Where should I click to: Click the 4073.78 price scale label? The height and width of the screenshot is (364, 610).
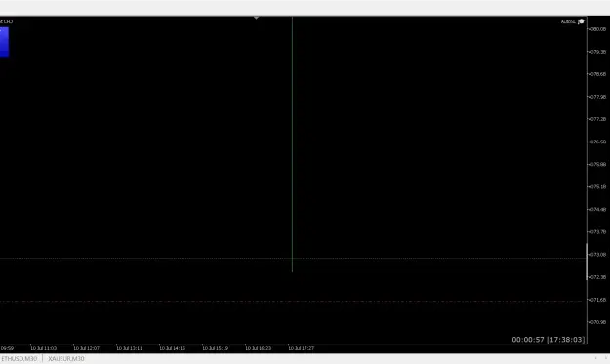tap(597, 232)
